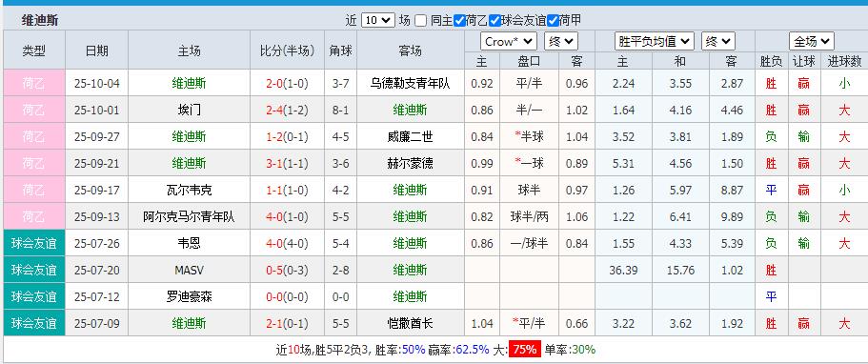Click the 客场 column header
Screen dimensions: 868x364
pos(411,51)
